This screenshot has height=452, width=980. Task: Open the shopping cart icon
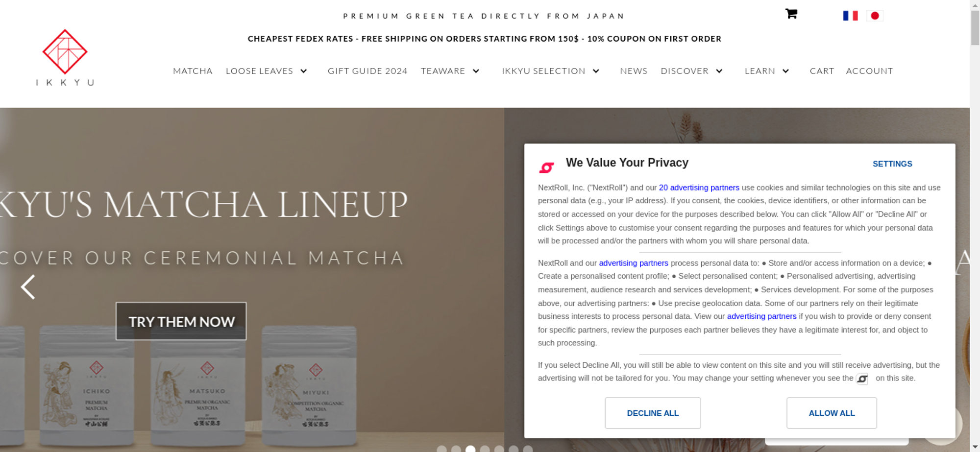(x=791, y=14)
